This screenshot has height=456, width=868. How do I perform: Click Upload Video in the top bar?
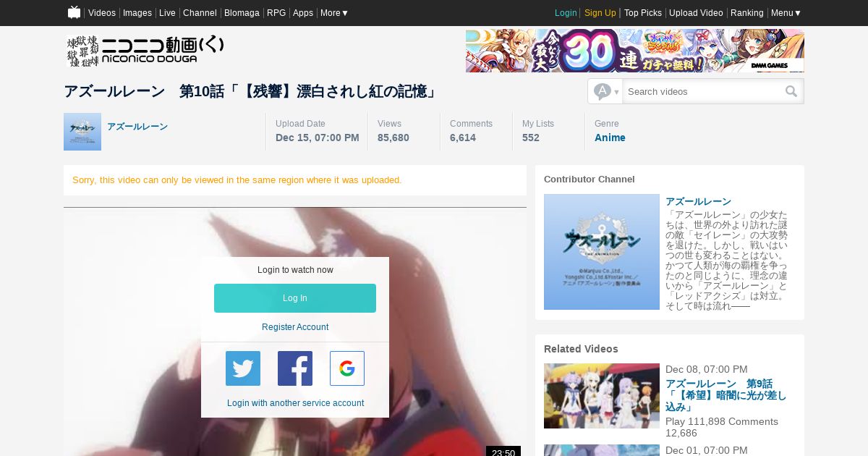696,13
